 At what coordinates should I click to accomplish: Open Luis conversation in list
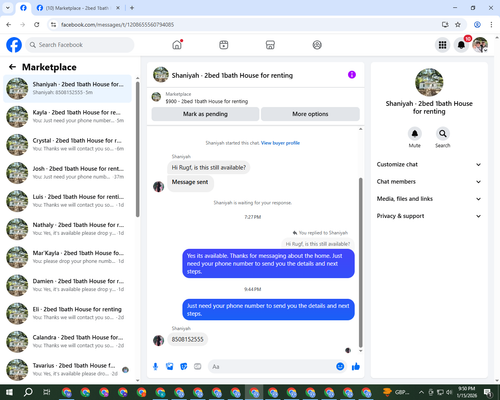68,201
